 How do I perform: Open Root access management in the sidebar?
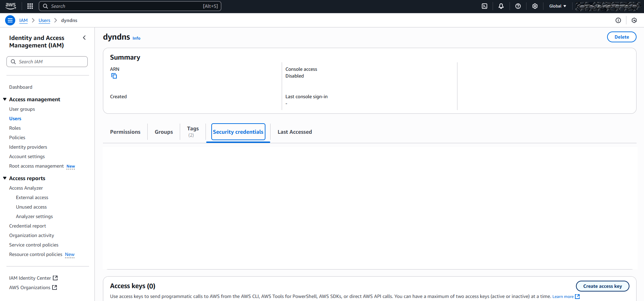tap(36, 166)
